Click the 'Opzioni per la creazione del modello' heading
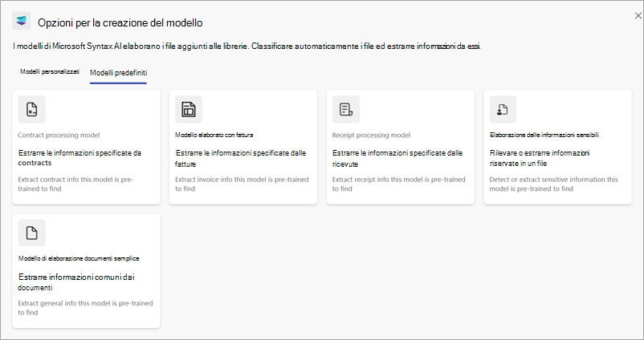The height and width of the screenshot is (340, 644). pos(120,22)
